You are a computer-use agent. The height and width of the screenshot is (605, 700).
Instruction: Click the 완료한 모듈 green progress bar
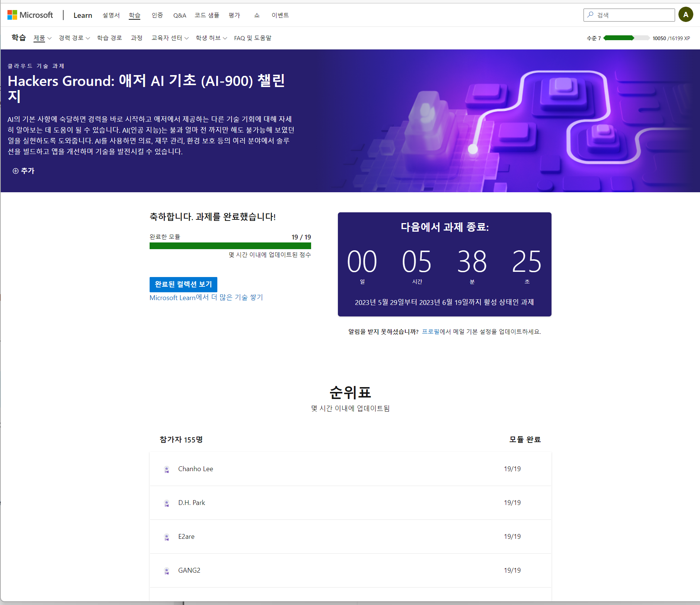[x=230, y=246]
